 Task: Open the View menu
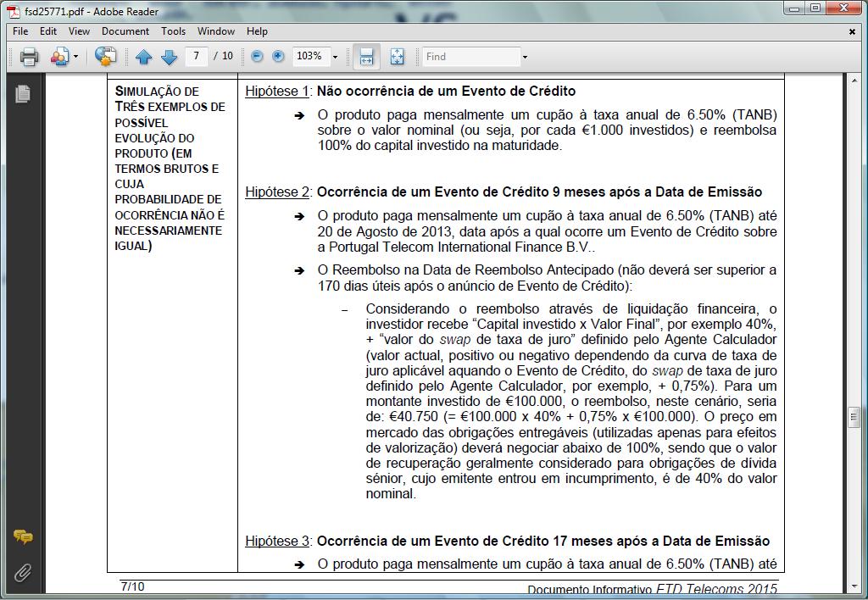[x=79, y=31]
